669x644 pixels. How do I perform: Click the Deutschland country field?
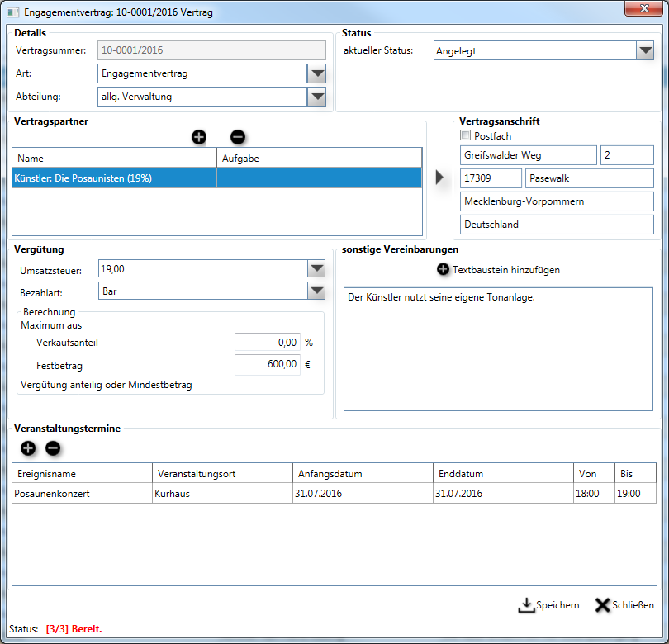point(557,225)
